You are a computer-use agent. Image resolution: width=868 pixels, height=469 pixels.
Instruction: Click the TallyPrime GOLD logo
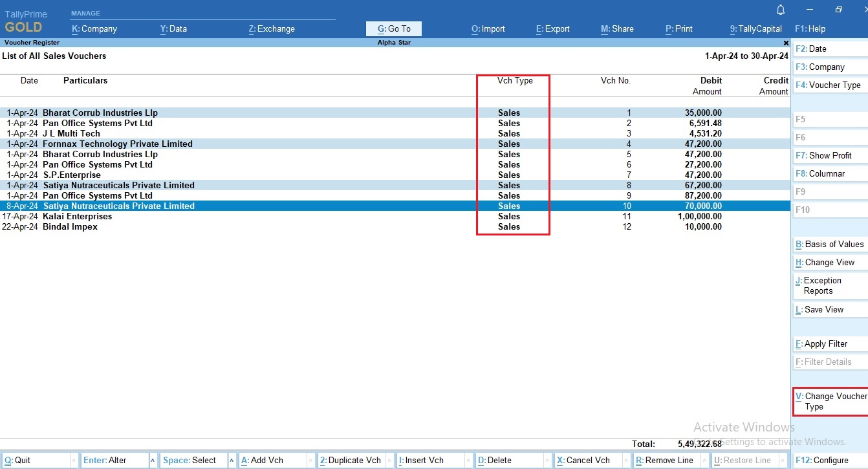(26, 19)
